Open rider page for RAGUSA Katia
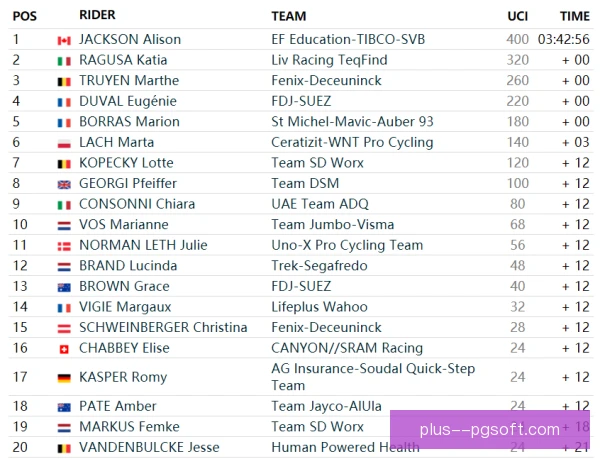600x459 pixels. tap(123, 60)
